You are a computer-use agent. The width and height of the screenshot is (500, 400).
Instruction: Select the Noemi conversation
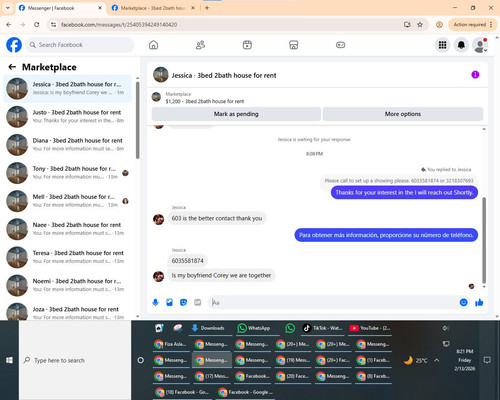point(68,285)
